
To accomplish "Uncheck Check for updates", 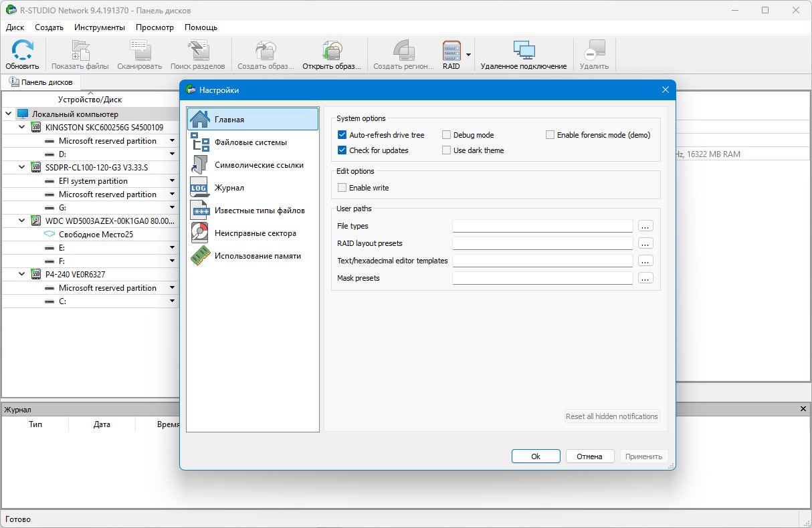I will (x=342, y=150).
